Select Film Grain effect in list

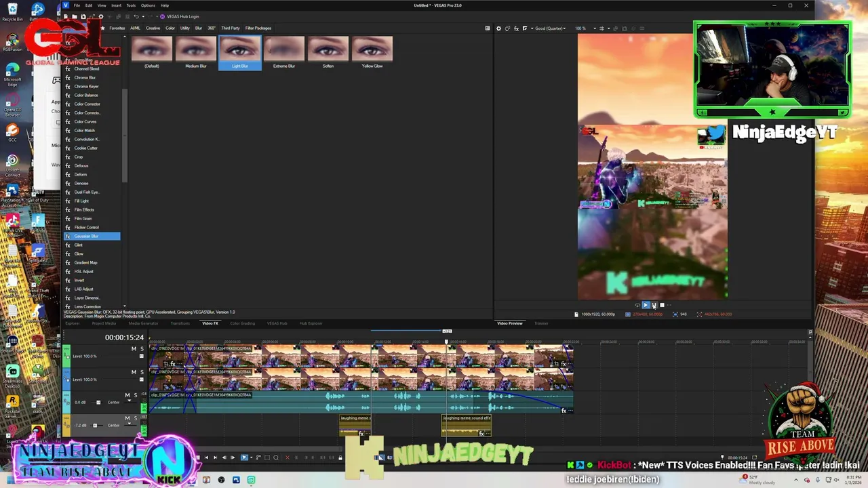[83, 218]
